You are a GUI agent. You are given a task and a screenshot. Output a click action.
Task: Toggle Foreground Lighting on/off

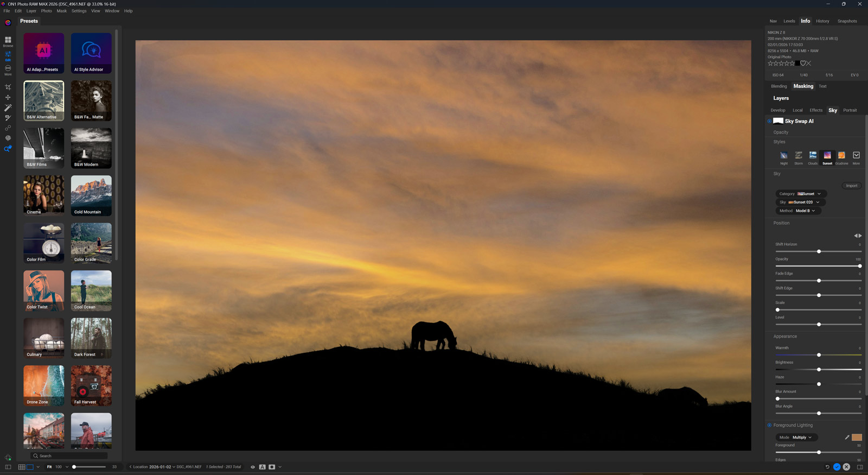pos(769,425)
